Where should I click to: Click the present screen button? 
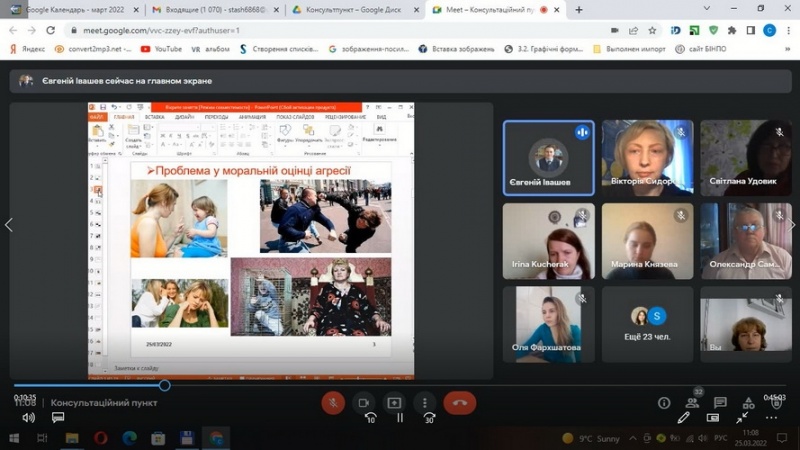(394, 402)
